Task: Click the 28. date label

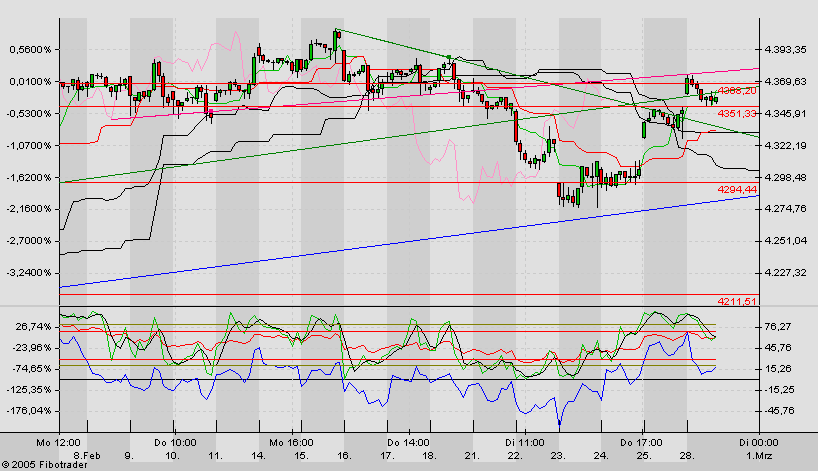Action: (x=687, y=455)
